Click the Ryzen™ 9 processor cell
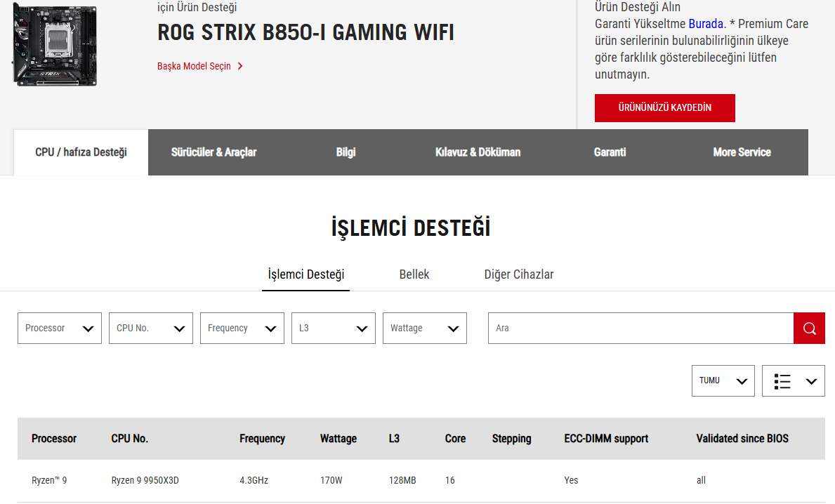The width and height of the screenshot is (835, 504). (49, 481)
